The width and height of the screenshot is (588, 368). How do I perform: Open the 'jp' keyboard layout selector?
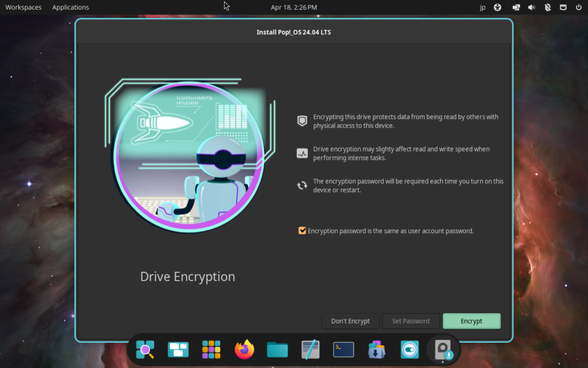482,7
